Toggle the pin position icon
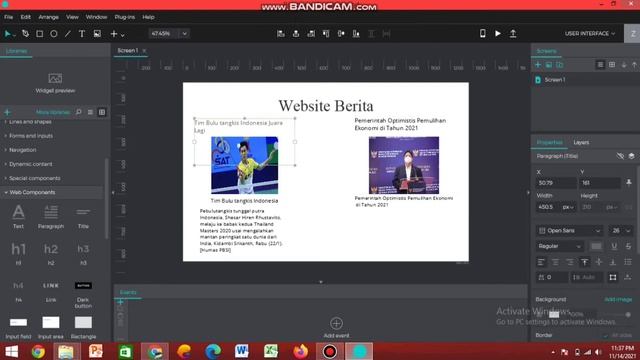Viewport: 640px width, 360px height. (629, 182)
